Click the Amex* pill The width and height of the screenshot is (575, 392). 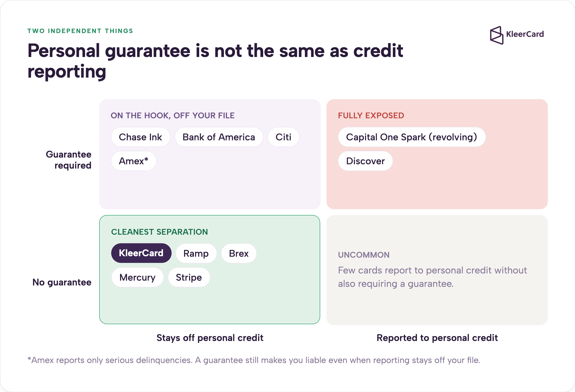pyautogui.click(x=134, y=161)
